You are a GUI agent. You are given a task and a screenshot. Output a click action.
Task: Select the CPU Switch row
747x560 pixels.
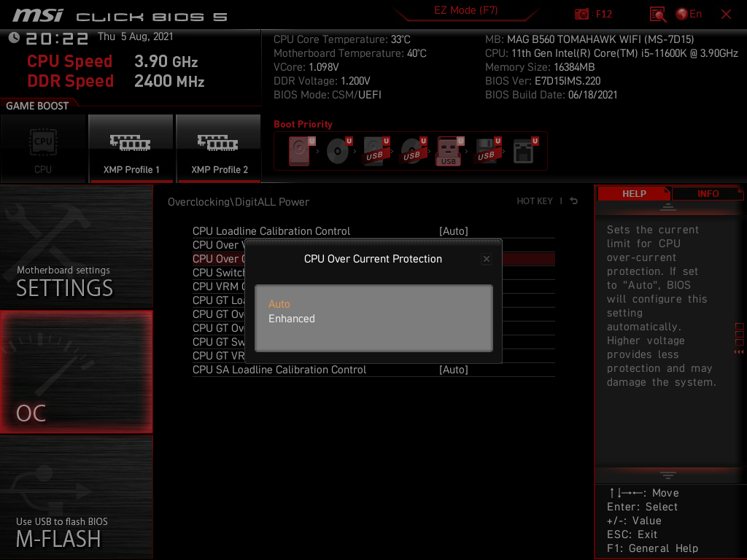tap(218, 273)
